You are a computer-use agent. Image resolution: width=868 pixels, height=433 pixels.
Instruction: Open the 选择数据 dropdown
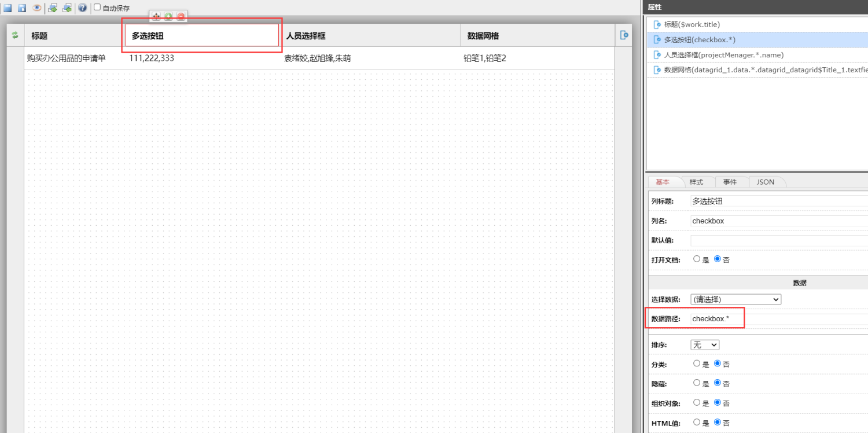point(735,299)
